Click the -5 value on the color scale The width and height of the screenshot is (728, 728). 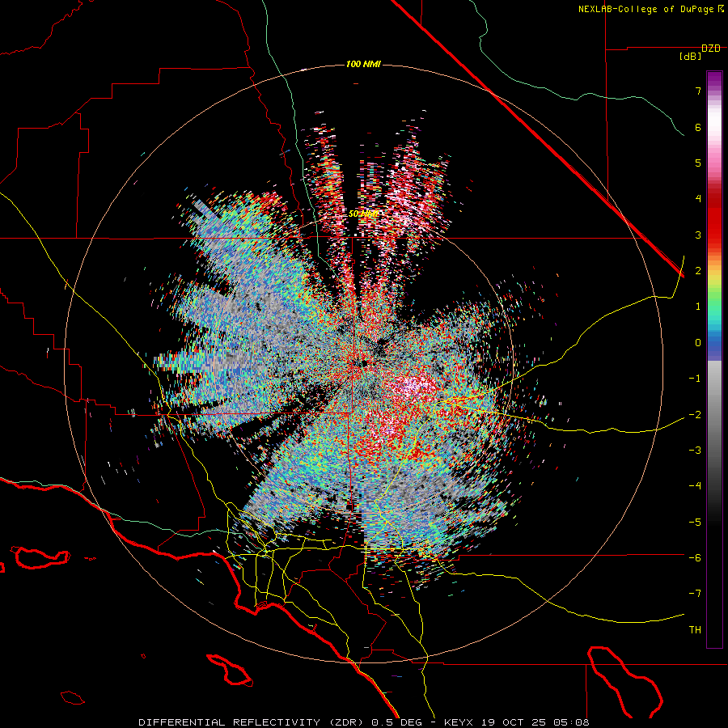[x=695, y=523]
